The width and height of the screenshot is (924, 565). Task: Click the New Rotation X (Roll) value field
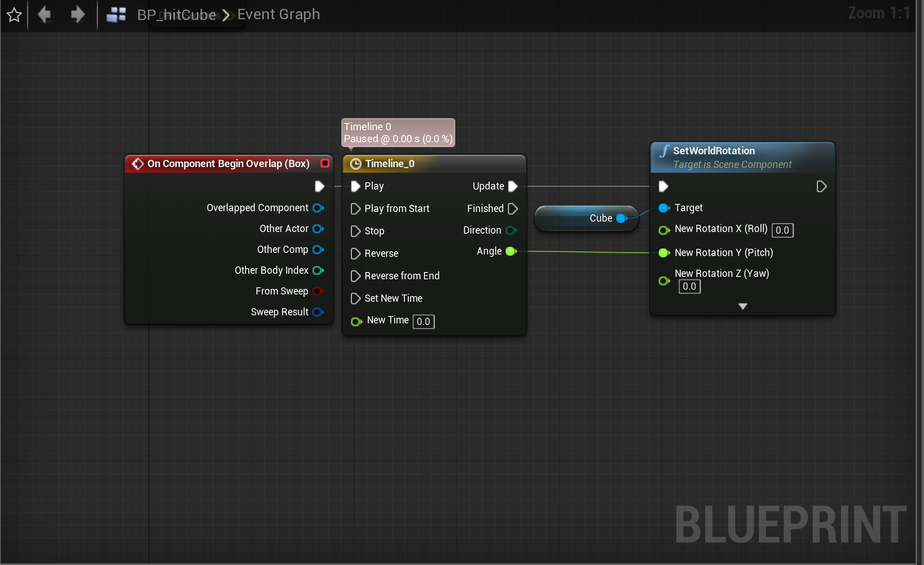click(x=782, y=230)
